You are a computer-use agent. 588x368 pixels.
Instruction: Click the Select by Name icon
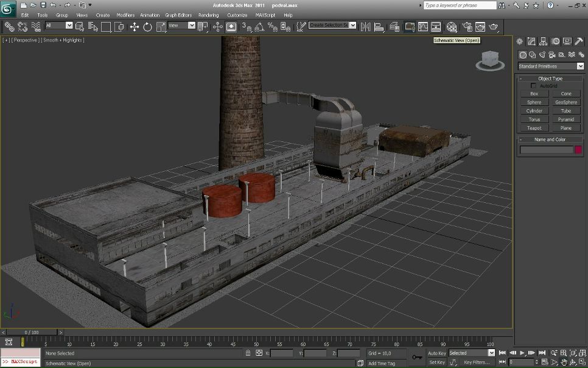[93, 27]
